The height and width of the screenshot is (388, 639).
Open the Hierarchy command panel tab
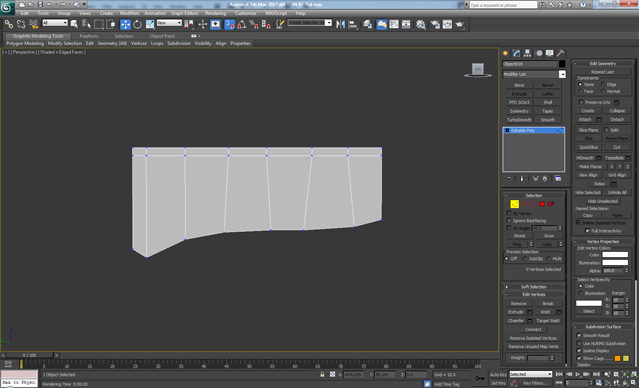tap(528, 53)
